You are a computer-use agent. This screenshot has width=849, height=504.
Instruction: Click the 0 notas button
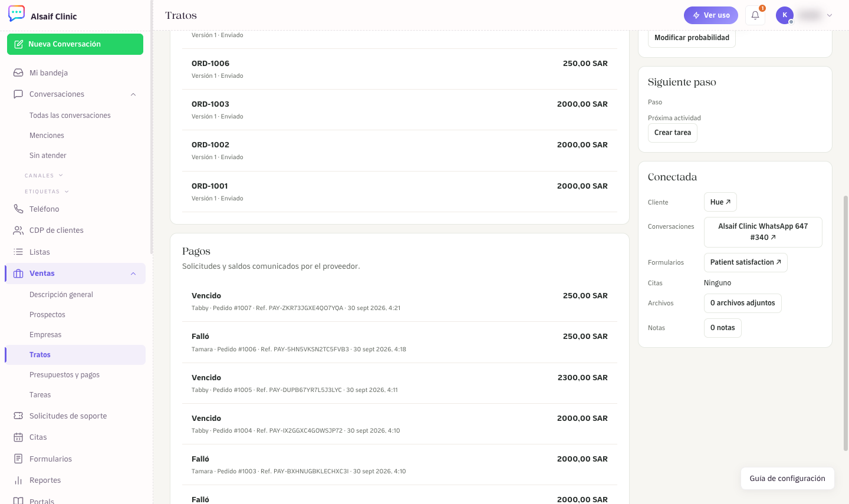pos(723,328)
